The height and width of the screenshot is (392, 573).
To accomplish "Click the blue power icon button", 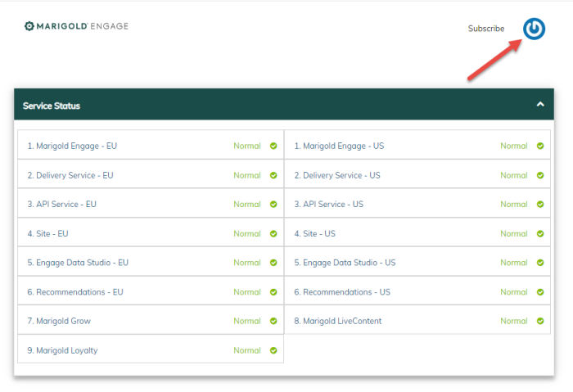I will click(534, 29).
